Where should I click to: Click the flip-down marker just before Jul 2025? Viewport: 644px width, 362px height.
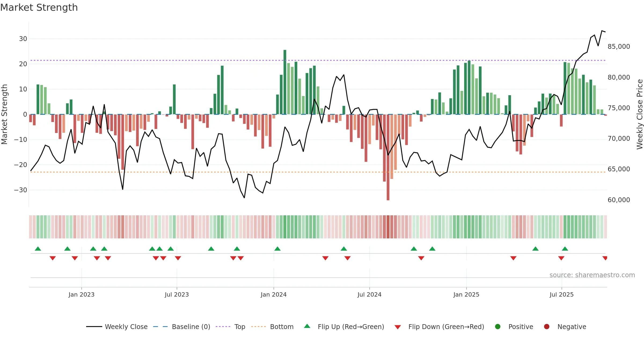561,258
